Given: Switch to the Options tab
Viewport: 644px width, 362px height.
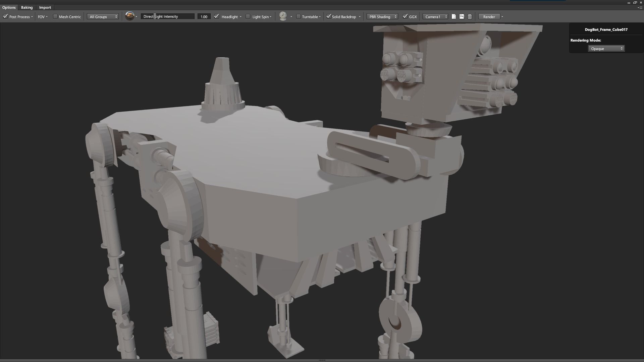Looking at the screenshot, I should coord(9,7).
